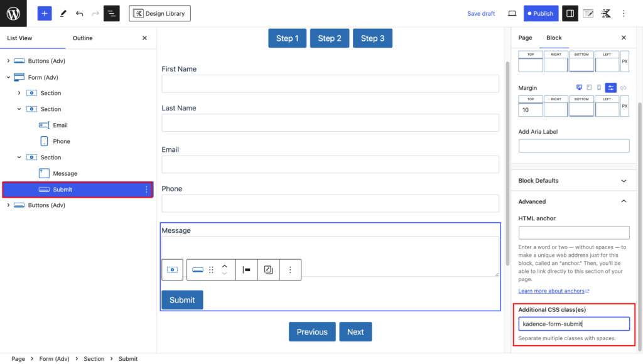
Task: Open the block inserter with the plus icon
Action: pos(44,13)
